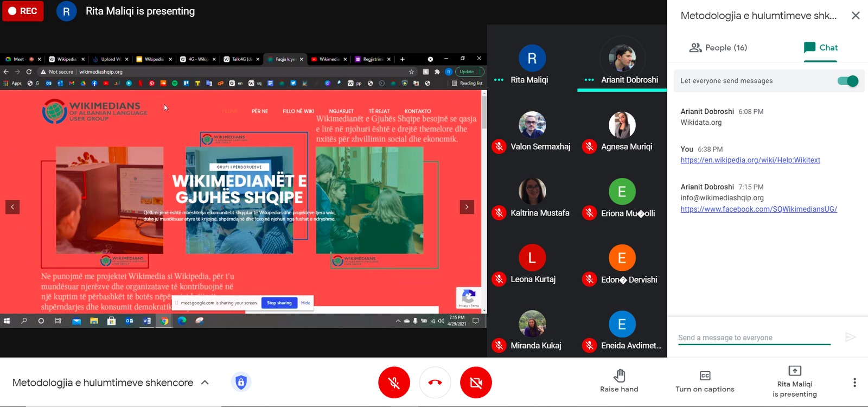Show hidden system tray icons
The width and height of the screenshot is (868, 407).
click(x=398, y=321)
